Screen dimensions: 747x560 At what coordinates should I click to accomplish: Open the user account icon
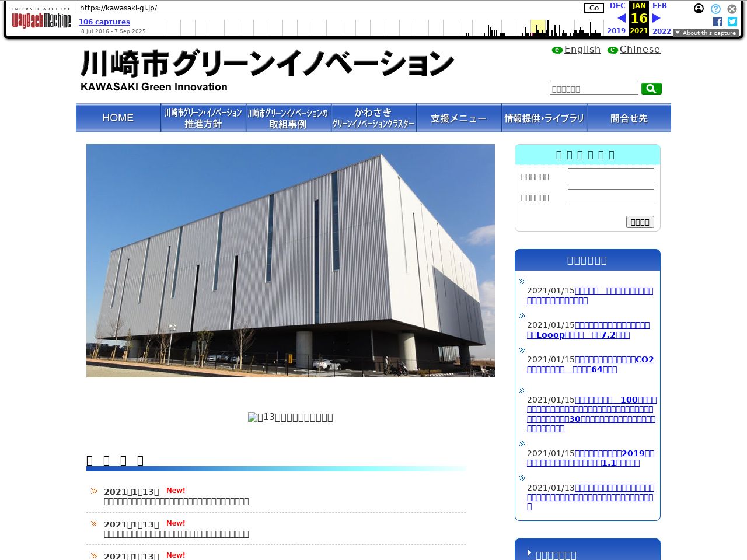point(699,9)
